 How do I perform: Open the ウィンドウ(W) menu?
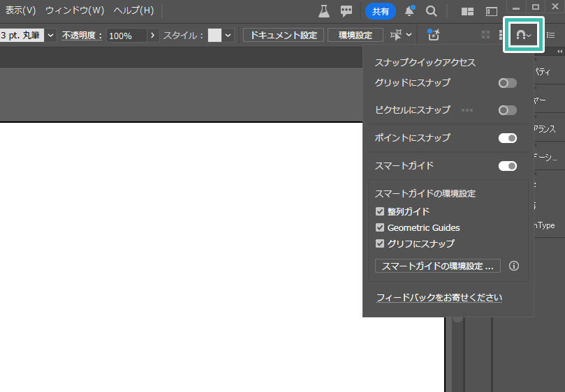click(75, 10)
